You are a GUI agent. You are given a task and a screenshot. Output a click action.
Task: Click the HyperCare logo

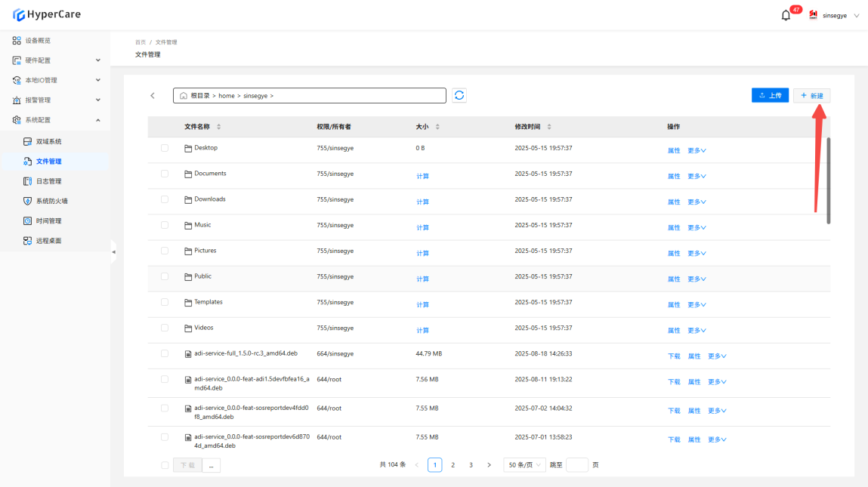click(47, 14)
